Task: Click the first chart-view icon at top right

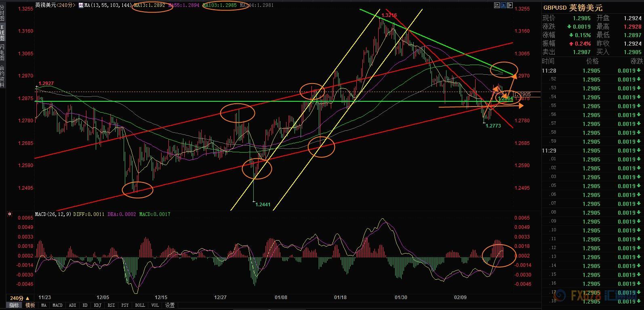Action: [x=496, y=6]
